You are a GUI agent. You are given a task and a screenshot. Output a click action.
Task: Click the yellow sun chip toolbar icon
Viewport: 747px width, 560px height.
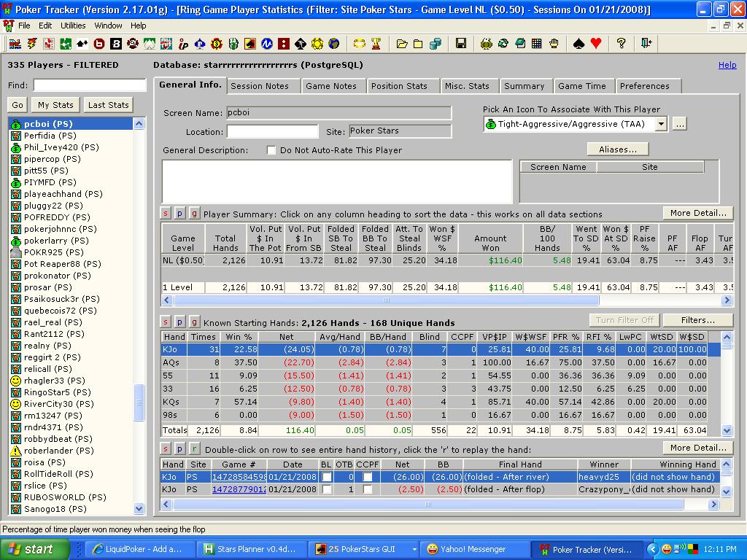point(317,44)
